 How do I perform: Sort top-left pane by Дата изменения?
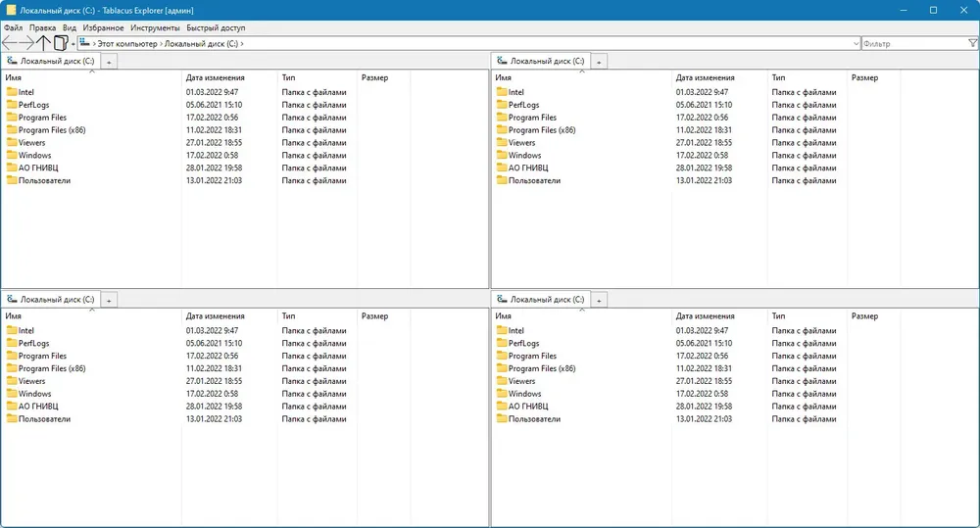tap(229, 77)
